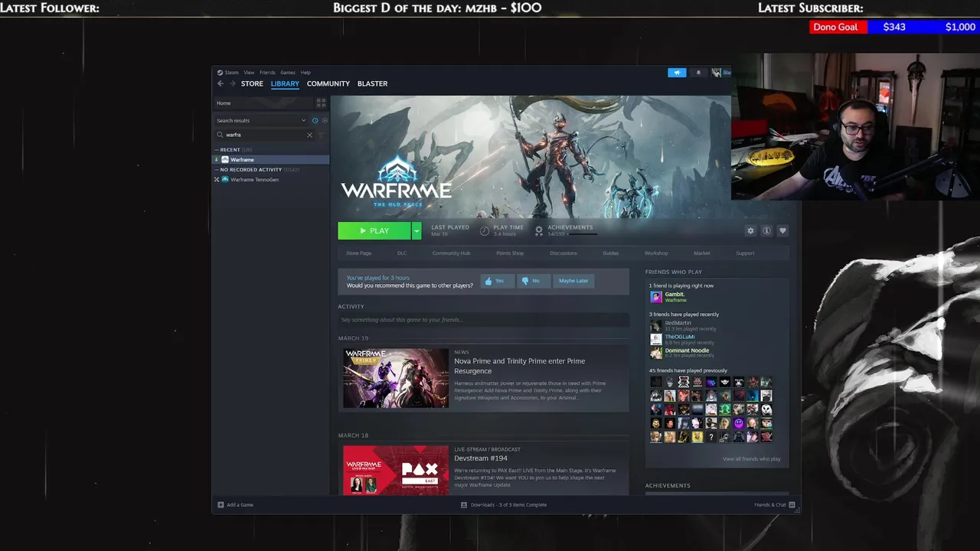Viewport: 980px width, 551px height.
Task: Click the Steam logo icon
Action: click(220, 73)
